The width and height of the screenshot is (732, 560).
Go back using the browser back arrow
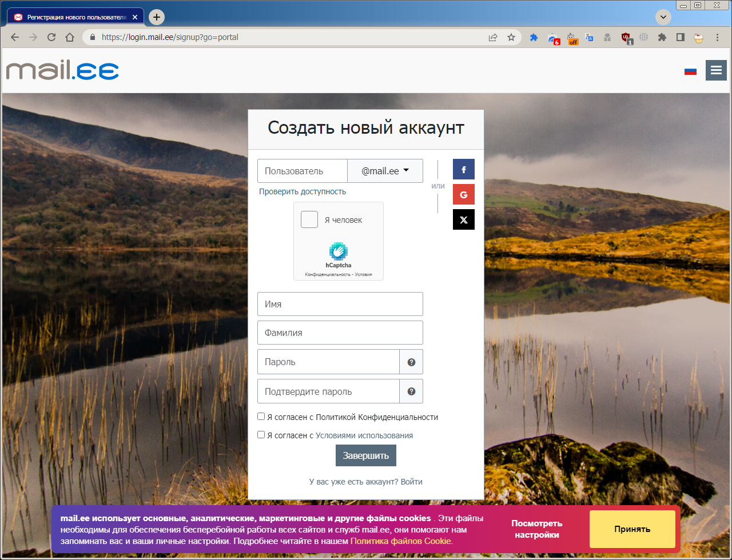[15, 37]
